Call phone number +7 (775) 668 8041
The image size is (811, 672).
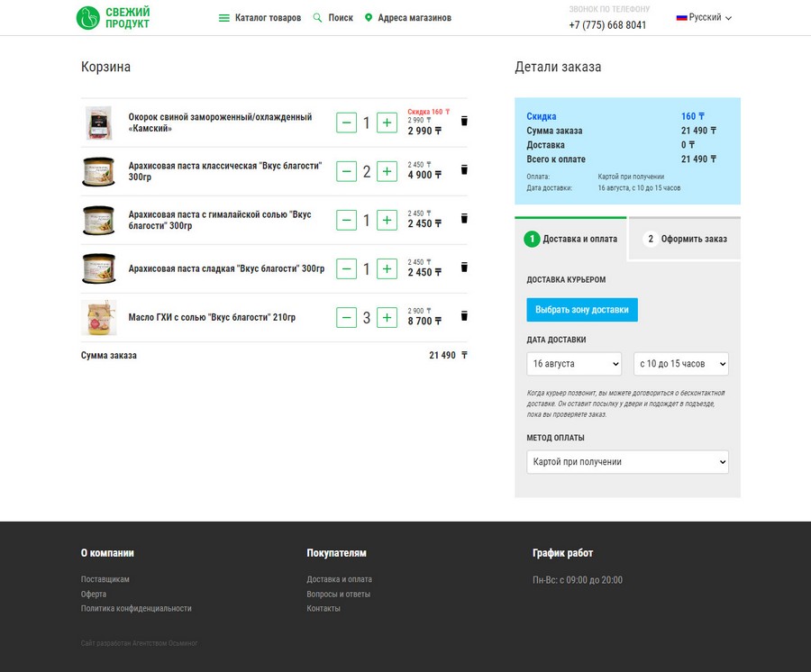click(x=607, y=25)
